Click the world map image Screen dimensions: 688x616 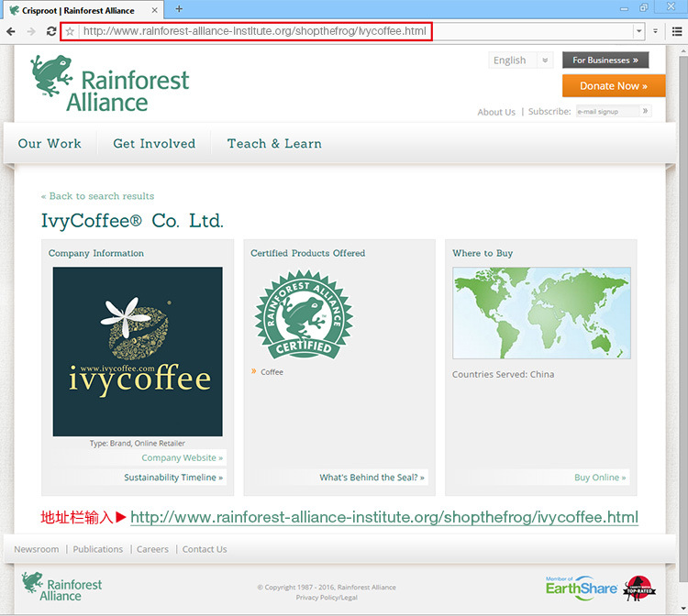(x=541, y=313)
